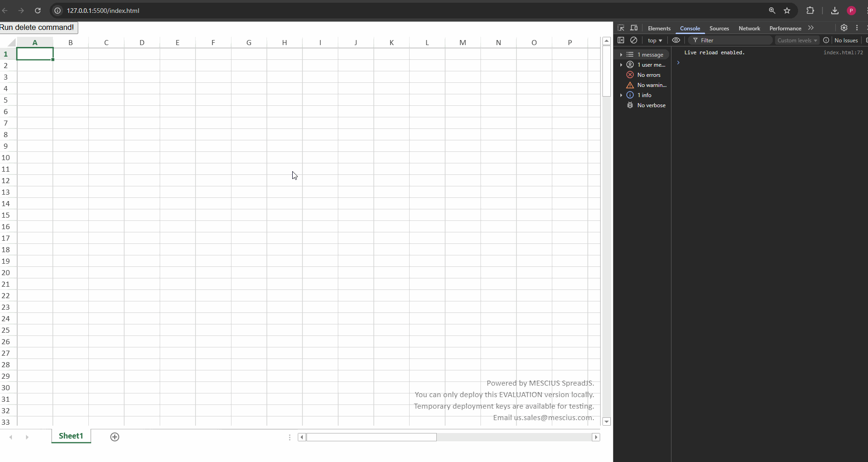The height and width of the screenshot is (462, 868).
Task: Click the vertical scrollbar down arrow
Action: [607, 422]
